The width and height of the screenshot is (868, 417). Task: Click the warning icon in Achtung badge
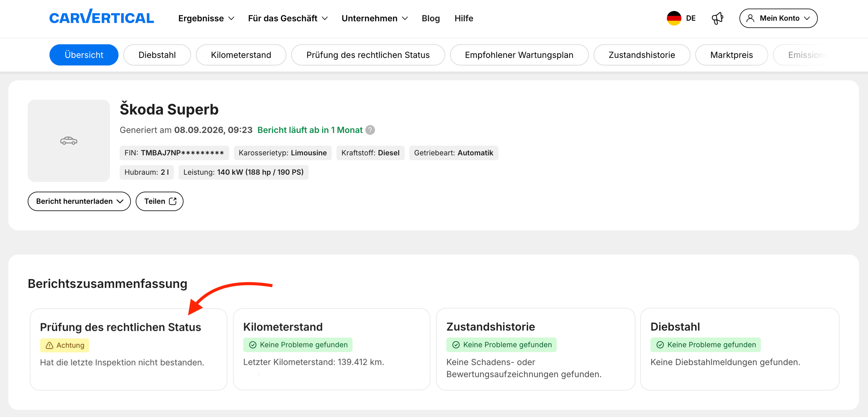point(49,346)
